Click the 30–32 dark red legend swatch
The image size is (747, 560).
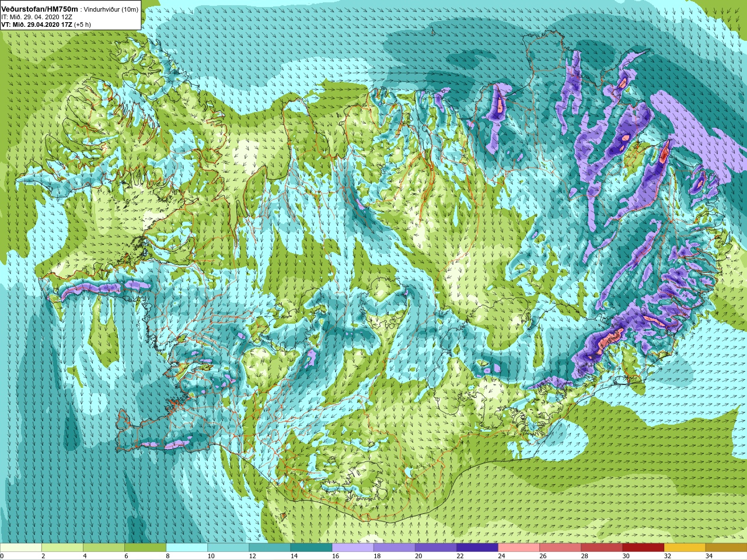643,548
